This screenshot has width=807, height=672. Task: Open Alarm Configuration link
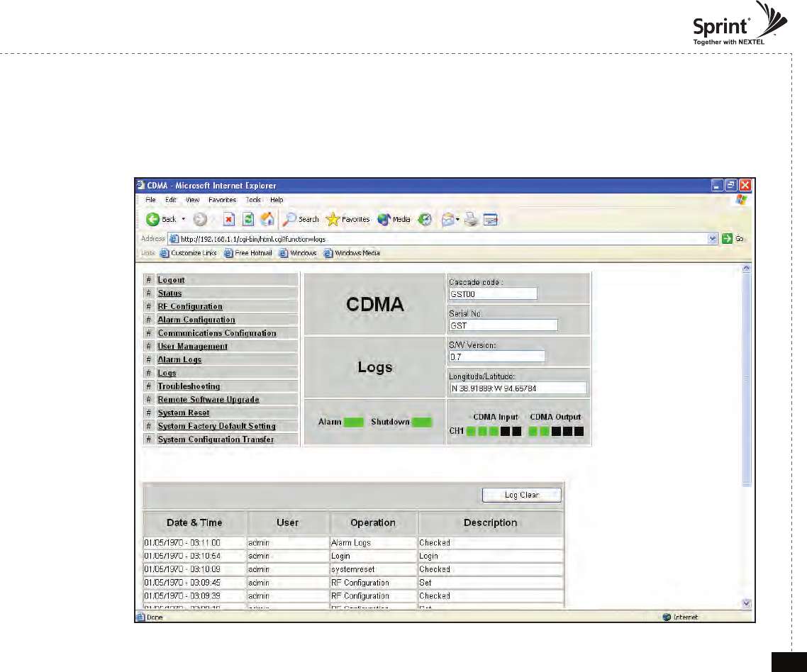(x=196, y=320)
